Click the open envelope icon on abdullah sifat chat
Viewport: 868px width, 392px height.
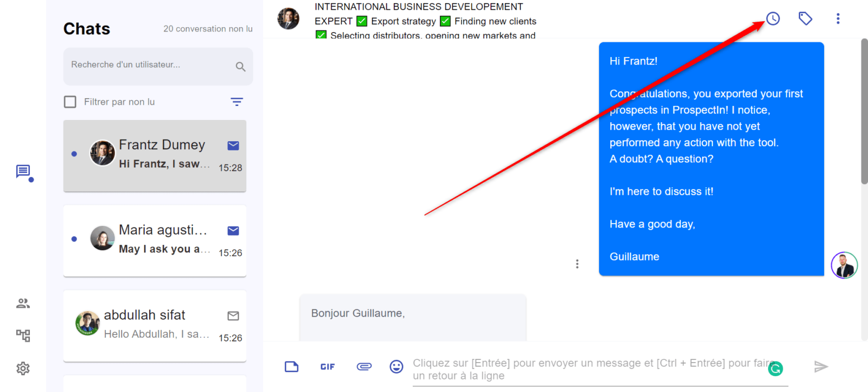click(233, 315)
